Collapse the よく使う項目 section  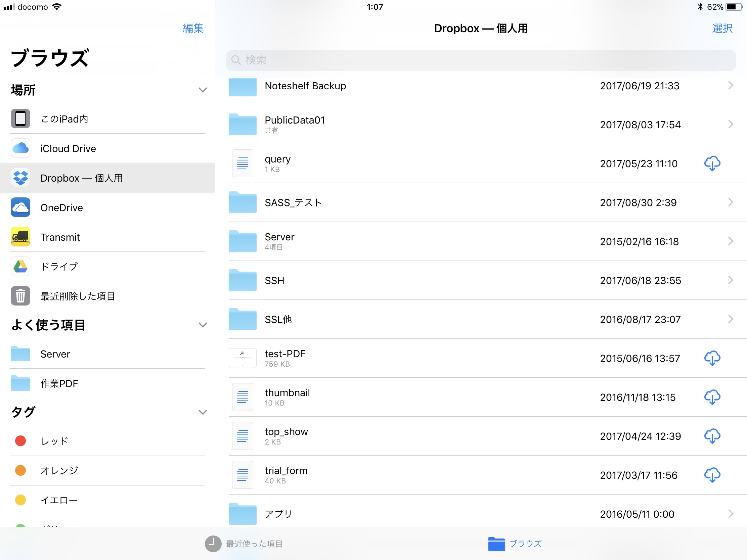click(203, 325)
